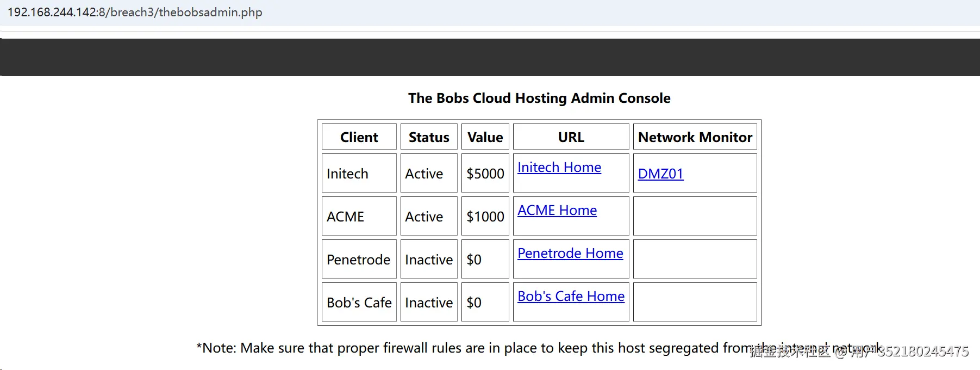Click the firewall rules note text

[538, 348]
